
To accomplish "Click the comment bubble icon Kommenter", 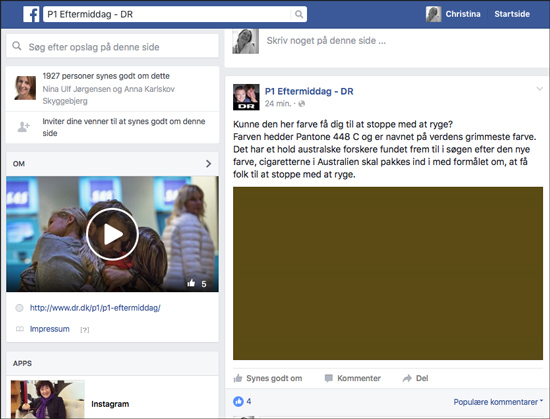I will pos(329,378).
